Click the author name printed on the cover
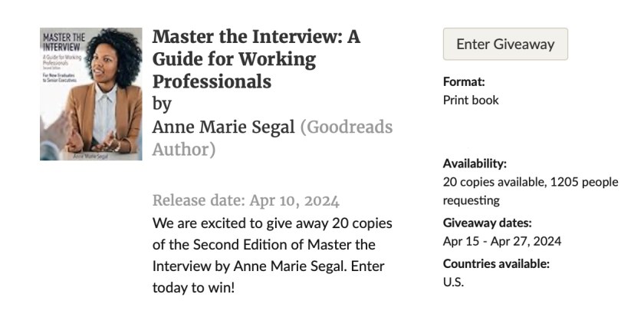 click(90, 155)
